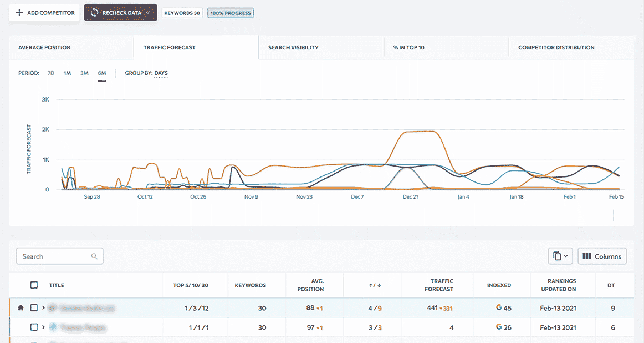Click the home icon in first row
This screenshot has width=644, height=343.
[x=21, y=307]
